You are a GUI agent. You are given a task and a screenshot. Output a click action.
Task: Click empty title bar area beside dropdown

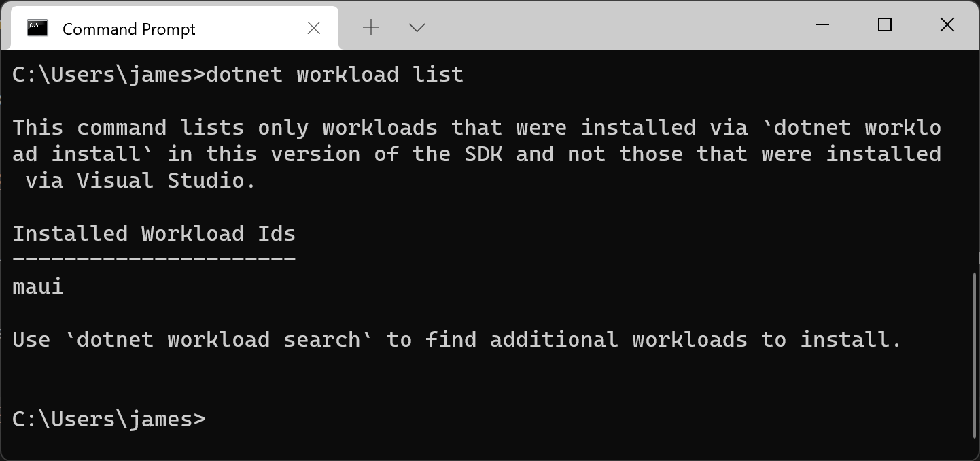pyautogui.click(x=612, y=26)
